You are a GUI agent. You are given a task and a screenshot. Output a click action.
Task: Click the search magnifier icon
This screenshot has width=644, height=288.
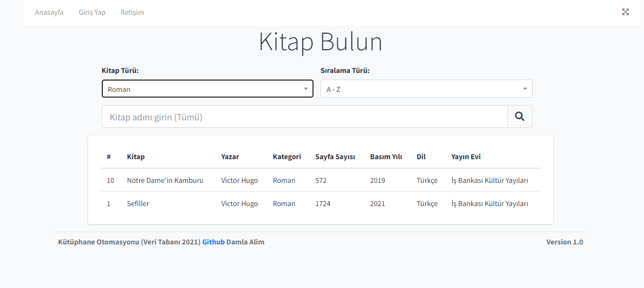tap(519, 116)
